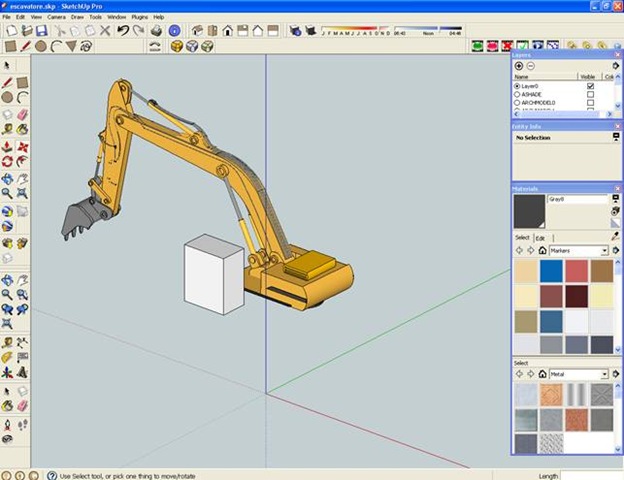Click the green check plugin toolbar icon
This screenshot has height=480, width=624.
click(522, 46)
